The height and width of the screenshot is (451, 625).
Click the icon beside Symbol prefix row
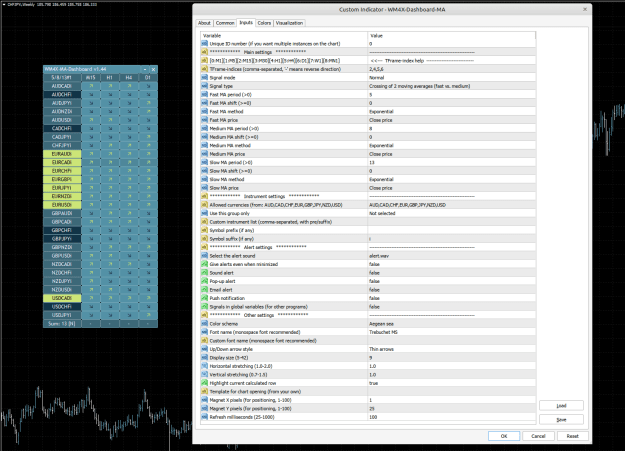(204, 230)
